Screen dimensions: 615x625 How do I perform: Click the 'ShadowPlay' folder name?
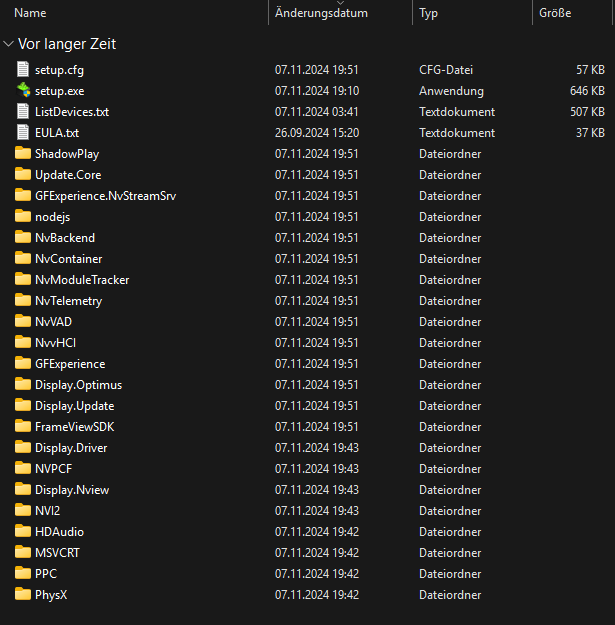point(67,154)
